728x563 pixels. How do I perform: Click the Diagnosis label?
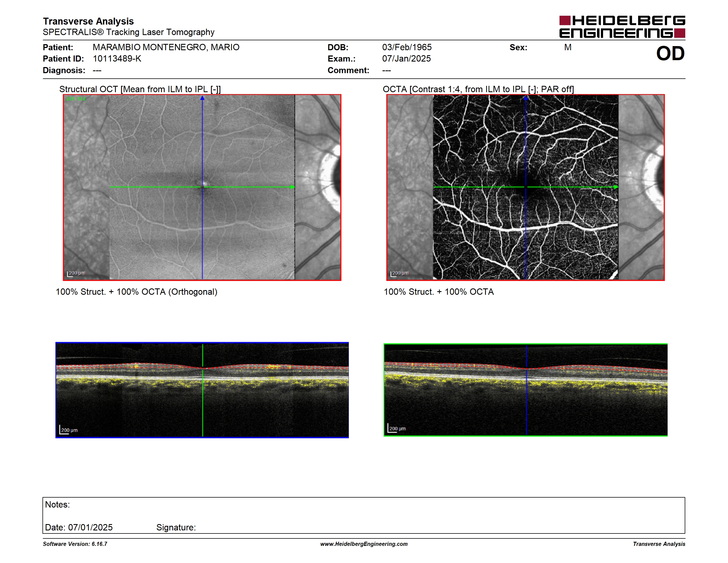(64, 70)
